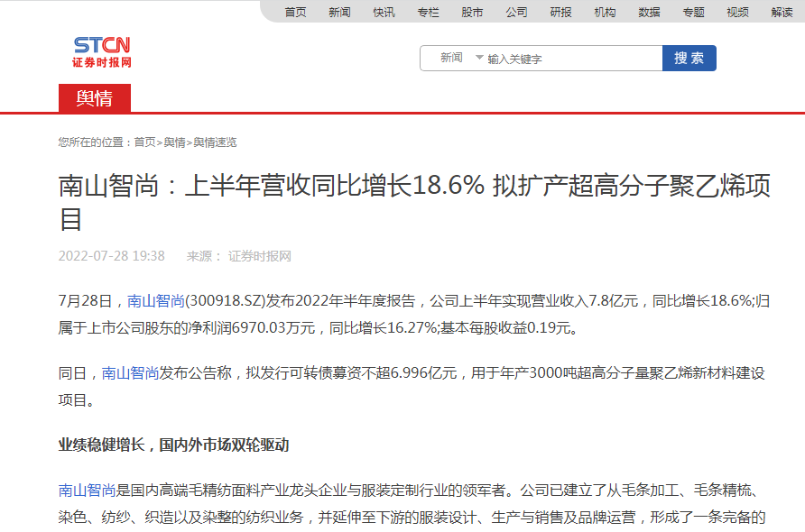Open the 数据 menu item
This screenshot has width=805, height=532.
[x=649, y=12]
